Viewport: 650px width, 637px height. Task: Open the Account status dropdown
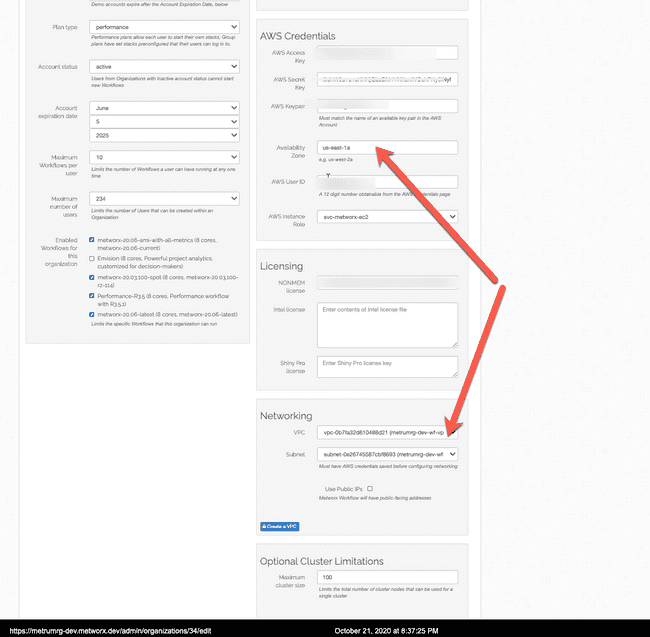click(164, 67)
